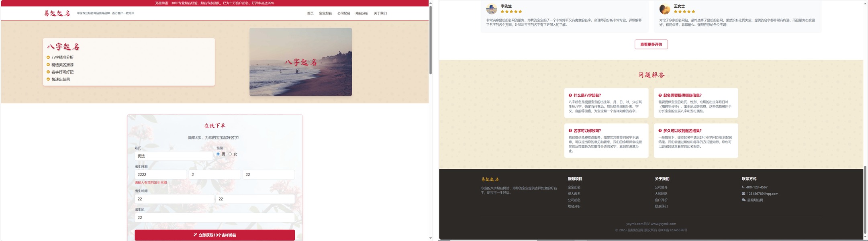Click the 起名需要提供哪些信息? question title
Image resolution: width=868 pixels, height=241 pixels.
(x=682, y=96)
